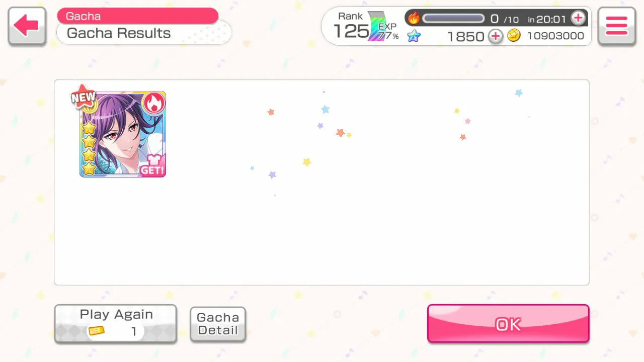Tap the blue star currency icon
The image size is (644, 362).
pos(414,36)
